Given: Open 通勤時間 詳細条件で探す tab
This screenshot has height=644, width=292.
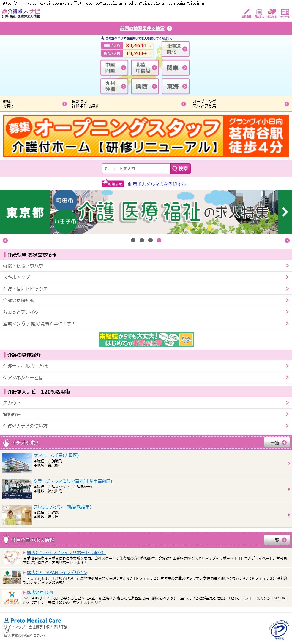Looking at the screenshot, I should 129,104.
